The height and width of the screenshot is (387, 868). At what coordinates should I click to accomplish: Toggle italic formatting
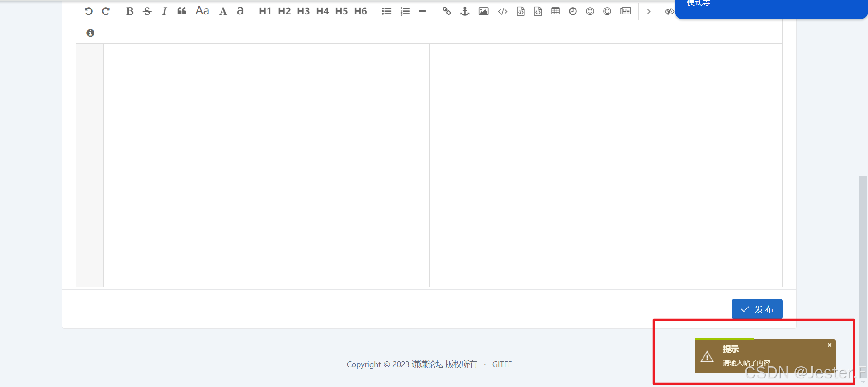(x=165, y=11)
